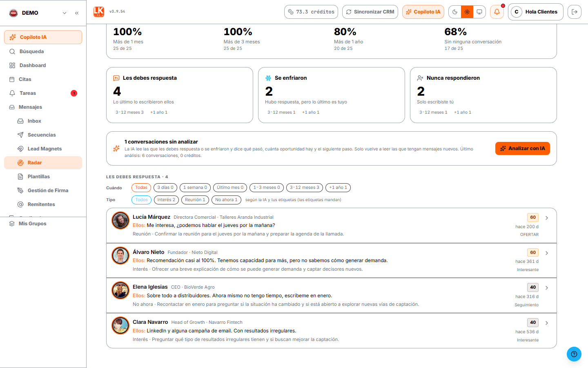
Task: Click the LK logo icon
Action: coord(99,12)
